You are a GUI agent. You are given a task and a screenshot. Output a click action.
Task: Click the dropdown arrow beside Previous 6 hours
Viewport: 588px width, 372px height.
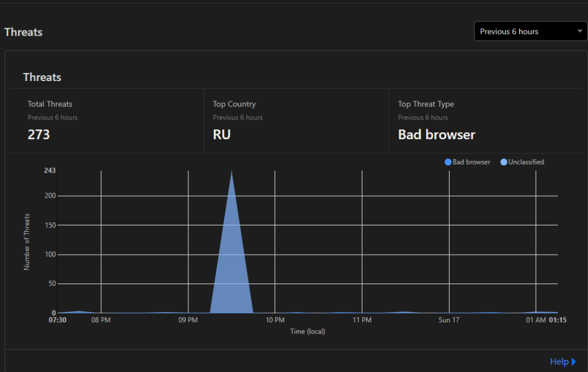580,32
